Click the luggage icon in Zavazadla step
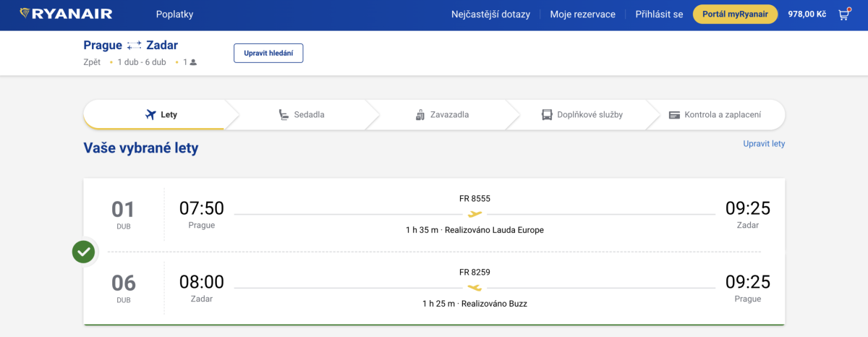The image size is (868, 337). (420, 114)
